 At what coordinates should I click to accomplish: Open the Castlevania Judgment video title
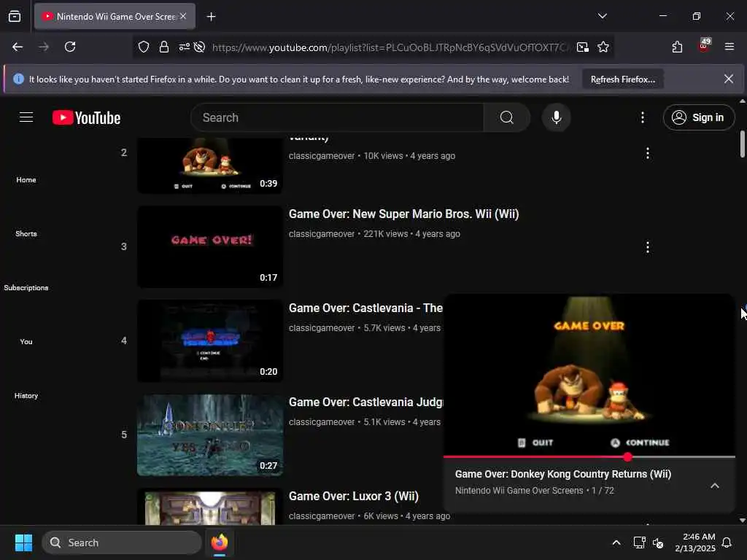coord(365,402)
